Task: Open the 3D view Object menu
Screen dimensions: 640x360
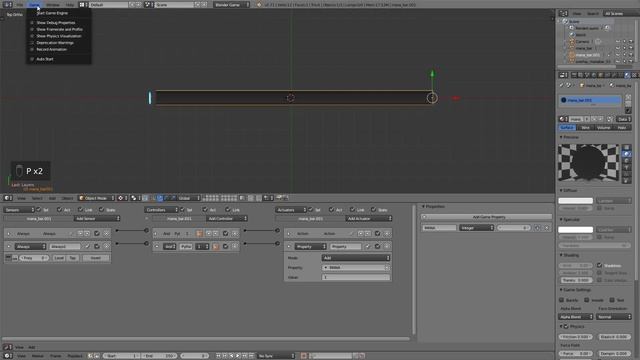Action: (x=67, y=198)
